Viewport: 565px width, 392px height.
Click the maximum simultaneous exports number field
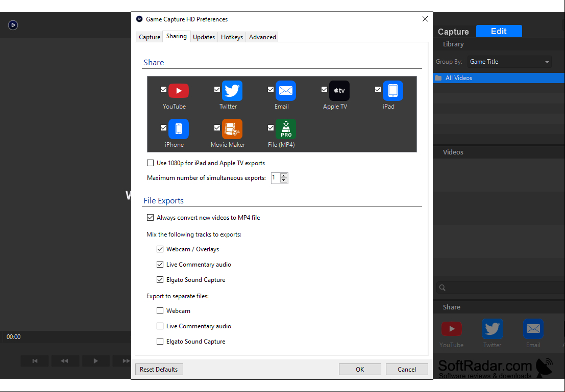(x=276, y=178)
